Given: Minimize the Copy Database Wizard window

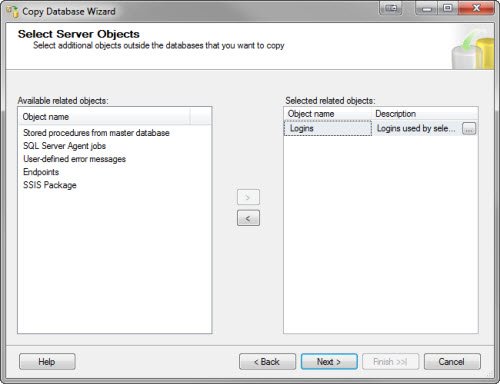Looking at the screenshot, I should (x=427, y=8).
